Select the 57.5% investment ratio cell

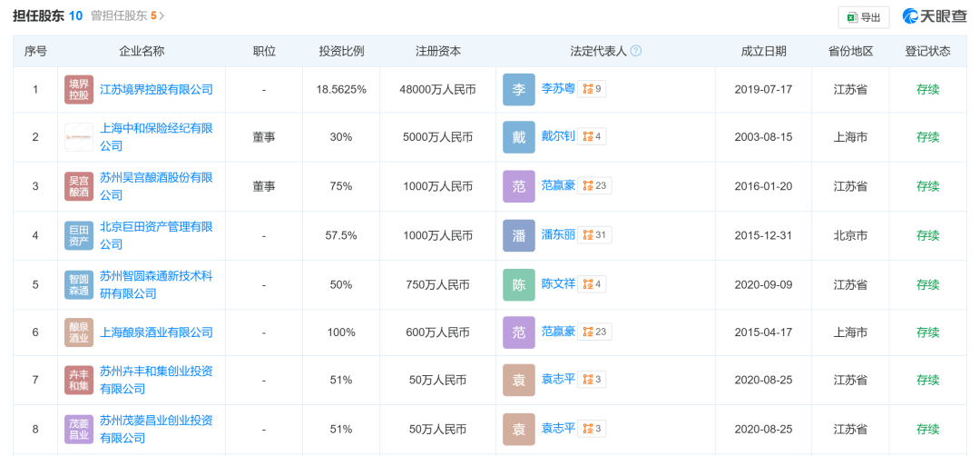click(x=341, y=235)
